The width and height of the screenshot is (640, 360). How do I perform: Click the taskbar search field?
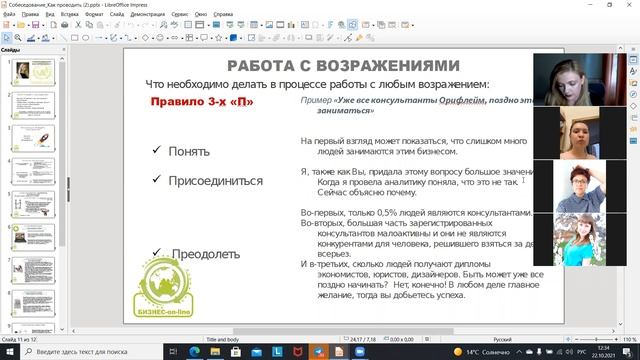point(91,351)
